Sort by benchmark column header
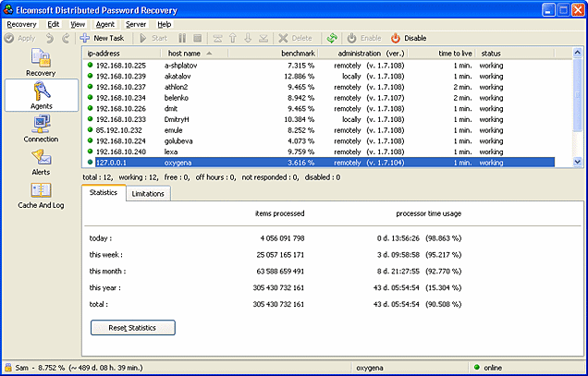Viewport: 588px width, 376px height. (273, 54)
